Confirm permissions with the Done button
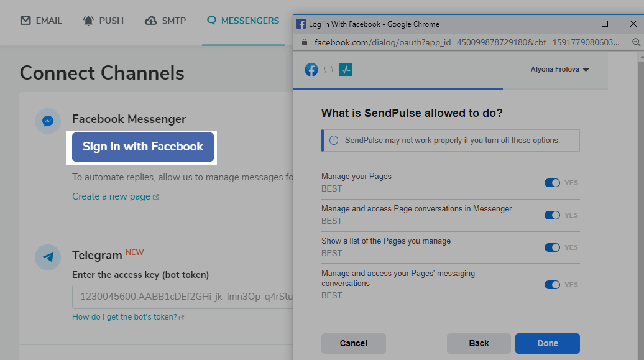 [x=548, y=344]
